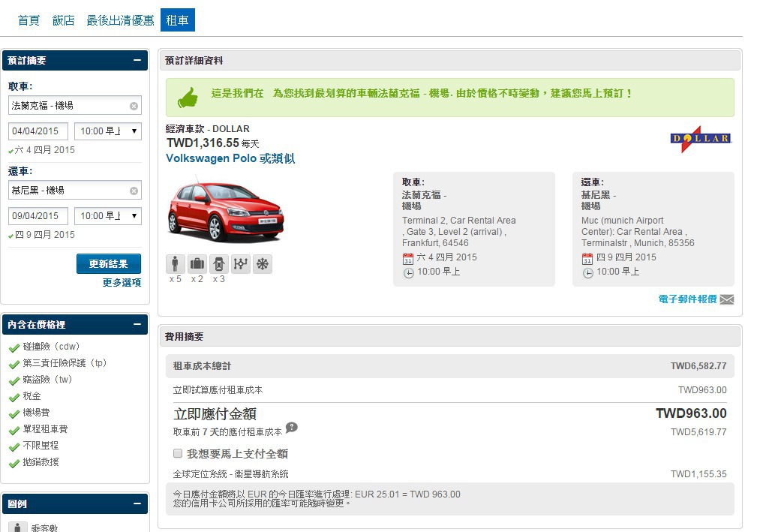Click the 全球定位系統 - 衛星導航系統 line
769x532 pixels.
[231, 474]
